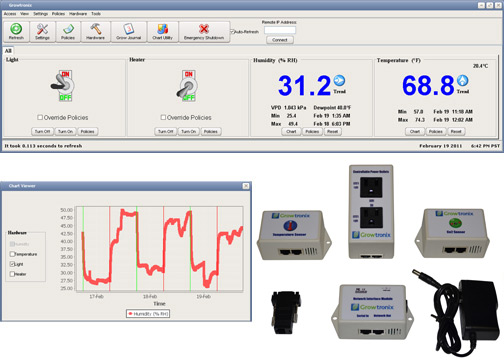Image resolution: width=504 pixels, height=361 pixels.
Task: Check Temperature in Chart Viewer hardware list
Action: pos(12,254)
